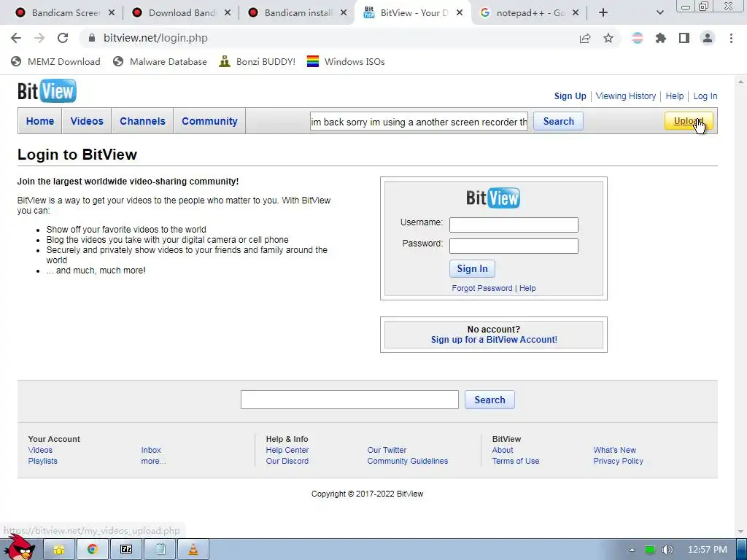Click the speaker volume tray icon
This screenshot has width=747, height=560.
pos(667,550)
